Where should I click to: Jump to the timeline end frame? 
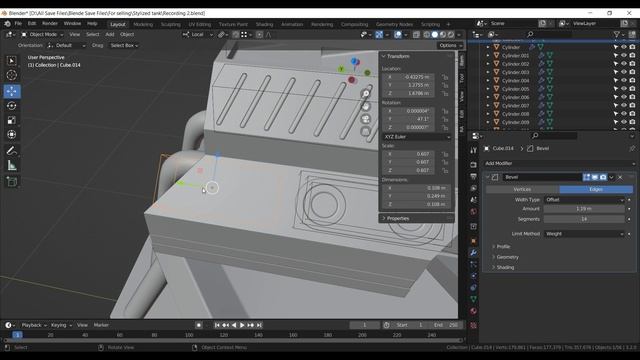click(259, 325)
